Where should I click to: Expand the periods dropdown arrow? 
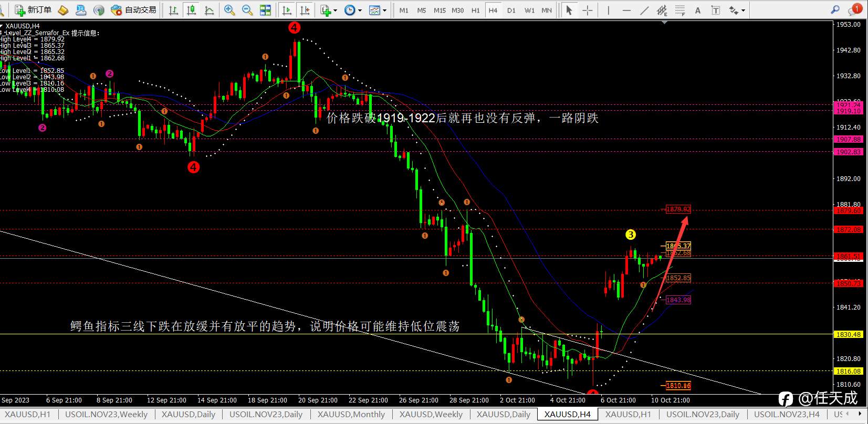point(360,10)
